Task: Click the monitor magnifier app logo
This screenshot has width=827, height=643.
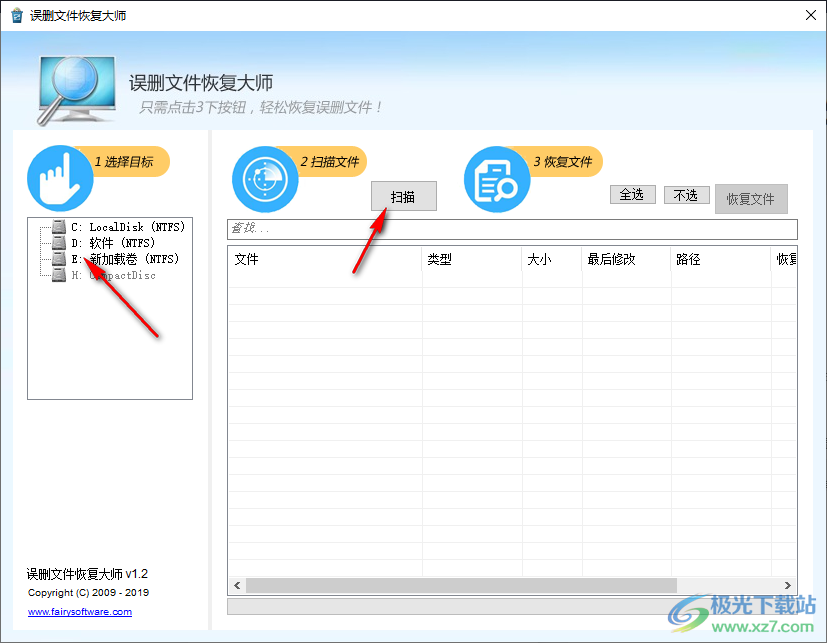Action: [76, 89]
